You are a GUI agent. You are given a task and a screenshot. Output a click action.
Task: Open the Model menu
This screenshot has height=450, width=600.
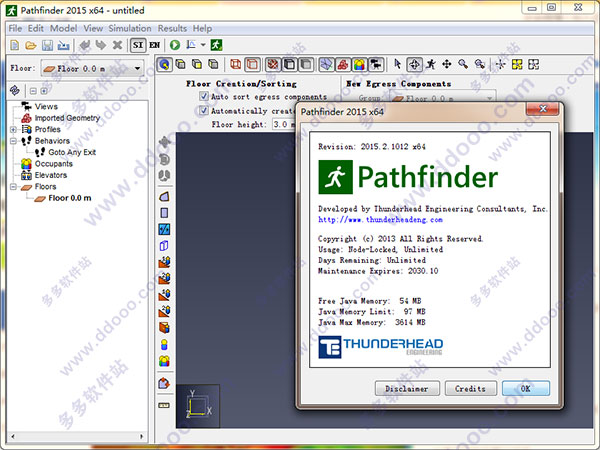tap(64, 28)
